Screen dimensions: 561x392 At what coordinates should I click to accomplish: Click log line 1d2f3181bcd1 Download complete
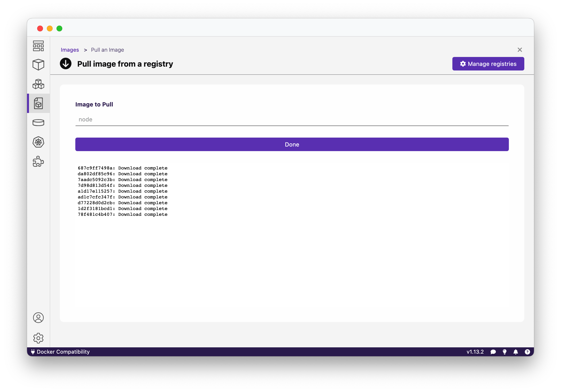[x=123, y=209]
